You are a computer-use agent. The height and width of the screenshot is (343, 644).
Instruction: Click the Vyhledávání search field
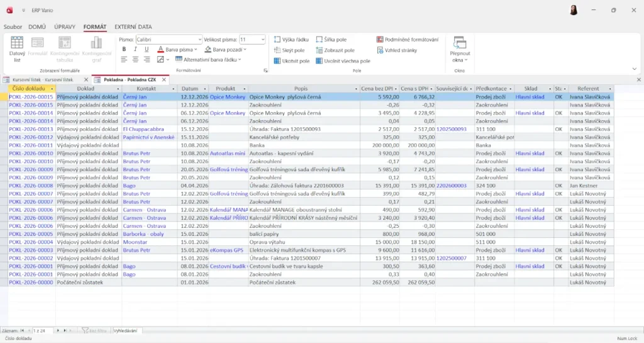[126, 330]
